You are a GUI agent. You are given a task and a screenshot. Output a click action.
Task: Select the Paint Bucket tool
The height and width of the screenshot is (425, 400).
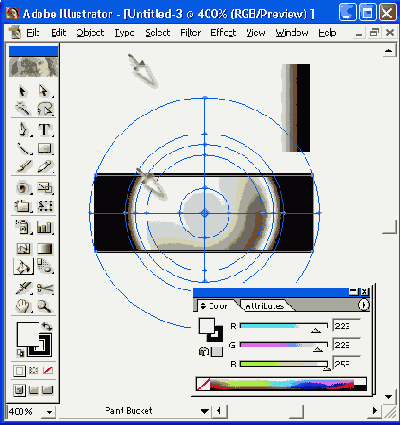(x=23, y=267)
